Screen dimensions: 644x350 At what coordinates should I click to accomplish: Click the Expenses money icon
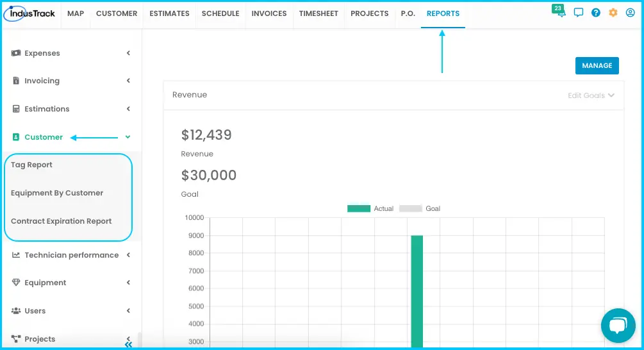tap(16, 53)
